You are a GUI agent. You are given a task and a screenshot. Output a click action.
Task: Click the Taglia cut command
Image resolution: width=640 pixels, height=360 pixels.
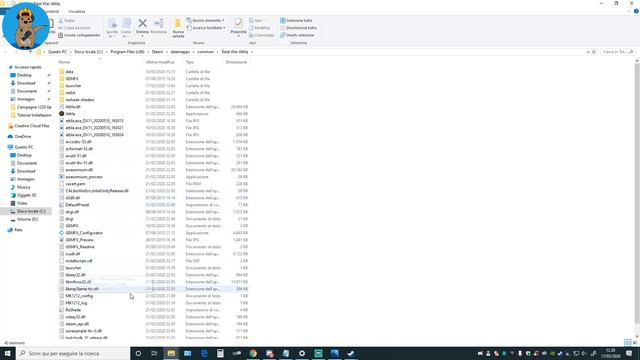point(67,20)
